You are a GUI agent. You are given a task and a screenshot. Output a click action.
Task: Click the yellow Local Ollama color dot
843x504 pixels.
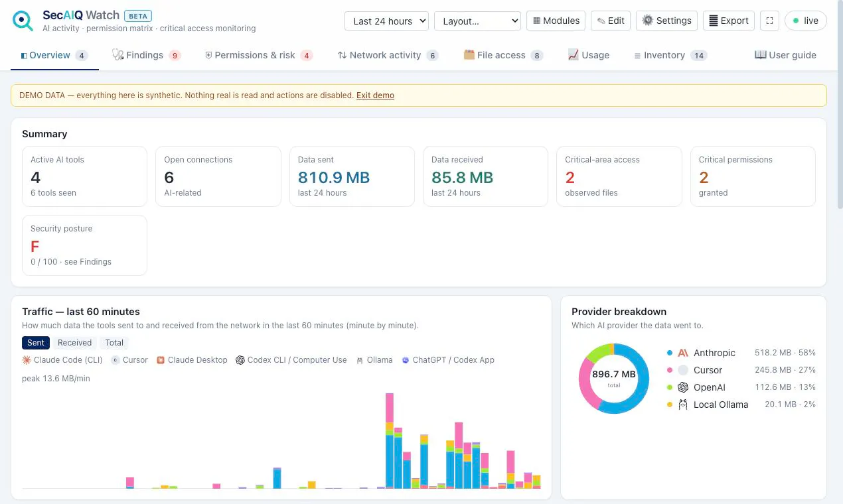(x=670, y=405)
